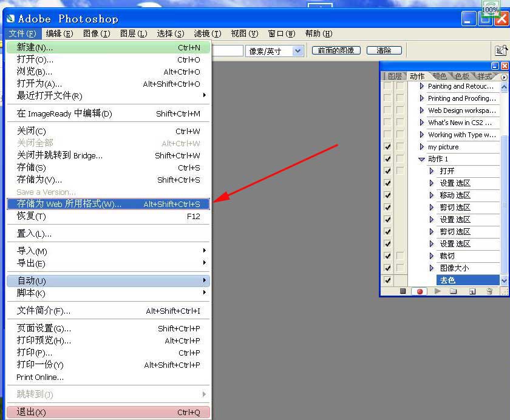
Task: Click the Create New Set folder icon
Action: pos(453,291)
